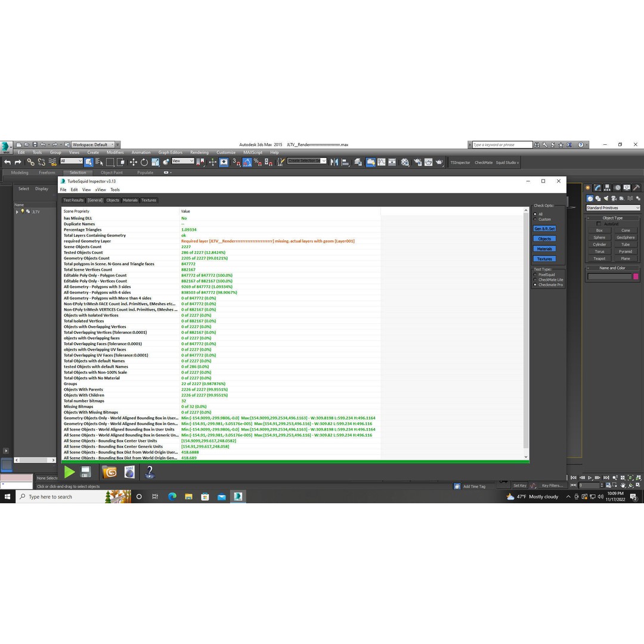The width and height of the screenshot is (644, 644).
Task: Open the Standard Primitives dropdown
Action: 613,208
